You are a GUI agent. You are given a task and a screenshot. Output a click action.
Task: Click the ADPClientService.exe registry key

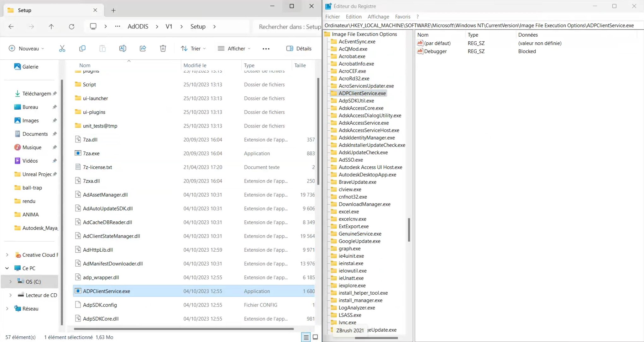point(363,93)
